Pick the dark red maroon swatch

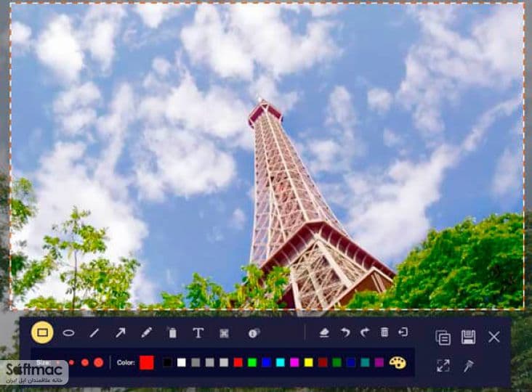coord(323,363)
